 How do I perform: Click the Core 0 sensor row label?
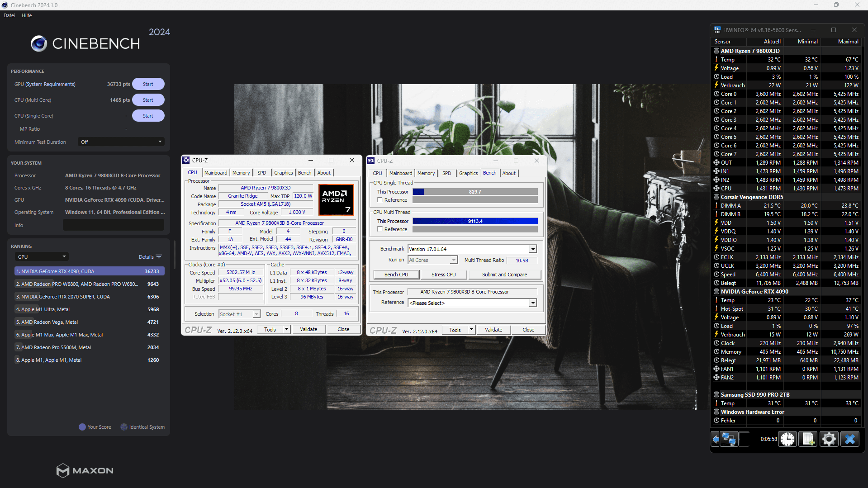point(729,94)
